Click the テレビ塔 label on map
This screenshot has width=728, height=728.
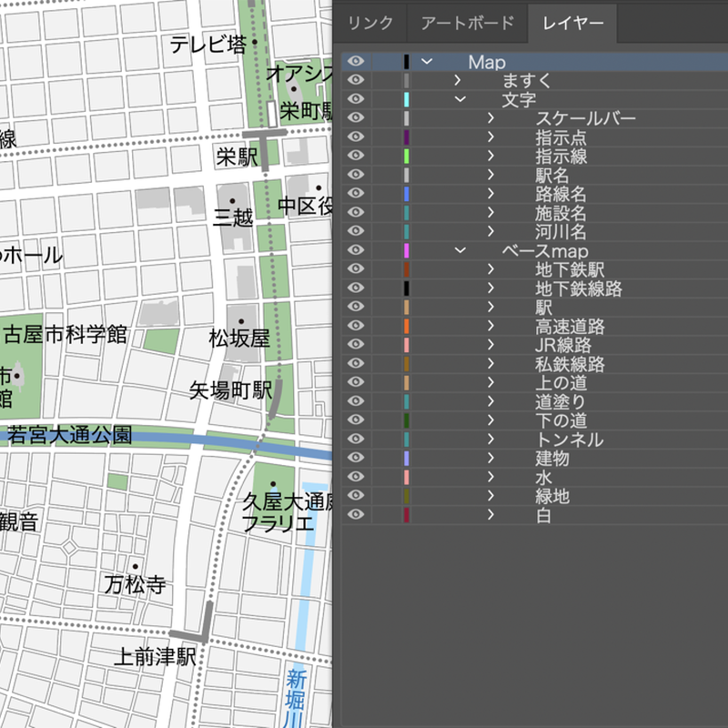tap(207, 43)
